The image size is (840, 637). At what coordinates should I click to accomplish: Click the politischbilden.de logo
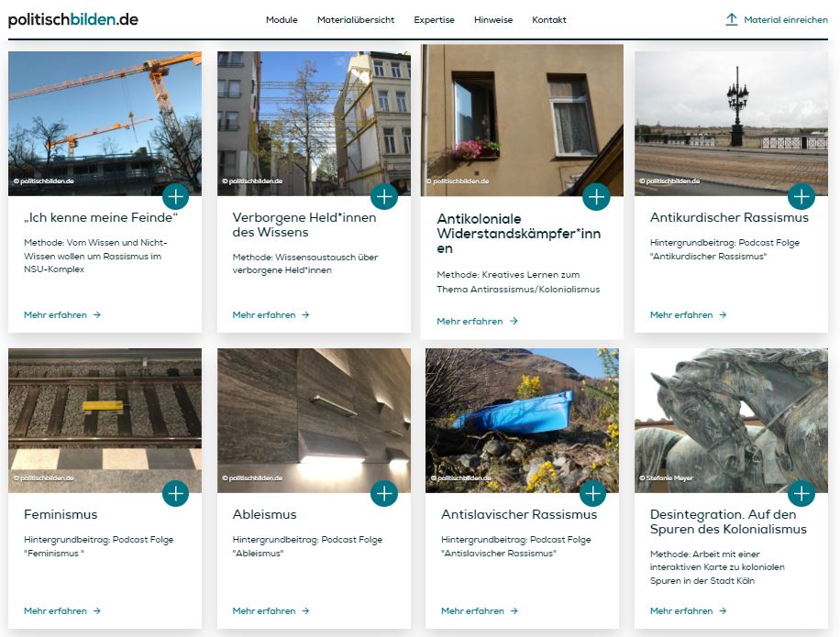coord(73,19)
